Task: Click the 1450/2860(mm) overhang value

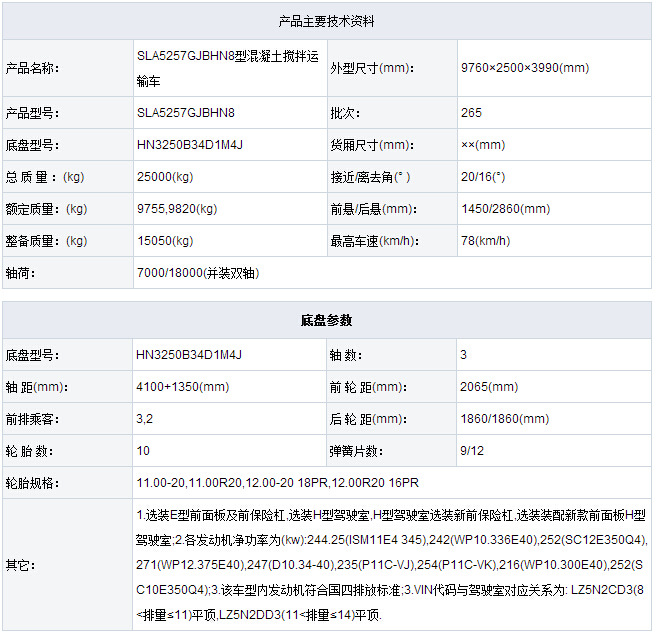Action: click(506, 209)
